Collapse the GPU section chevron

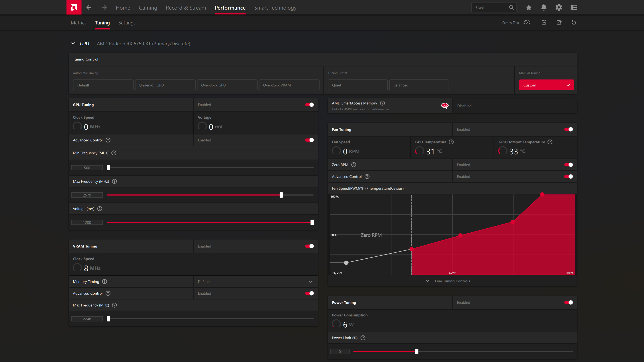pos(73,43)
